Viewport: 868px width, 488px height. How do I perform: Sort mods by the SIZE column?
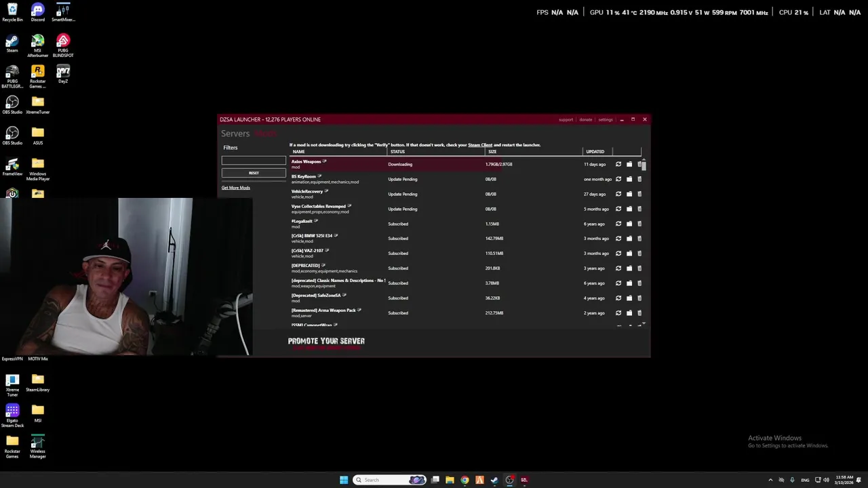(x=492, y=152)
